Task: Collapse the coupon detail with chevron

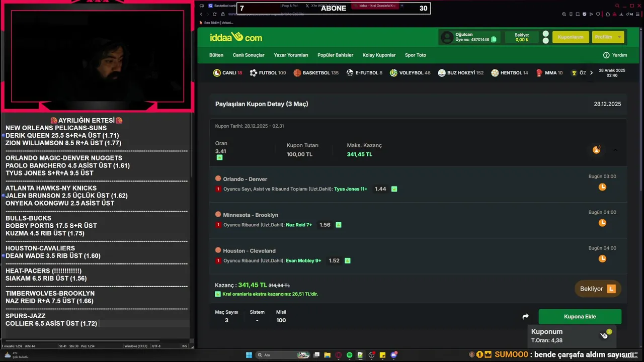Action: [x=615, y=150]
